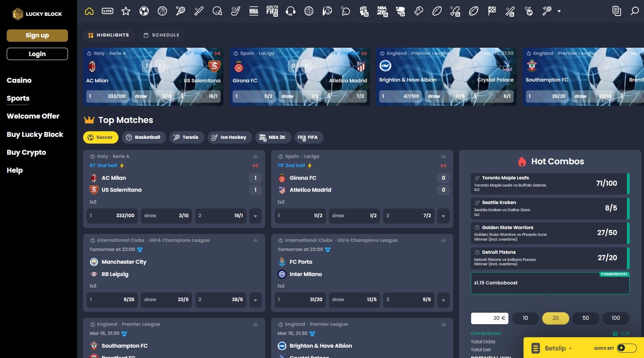Screen dimensions: 644x358
Task: Switch Top Matches to Ice Hockey
Action: click(229, 137)
